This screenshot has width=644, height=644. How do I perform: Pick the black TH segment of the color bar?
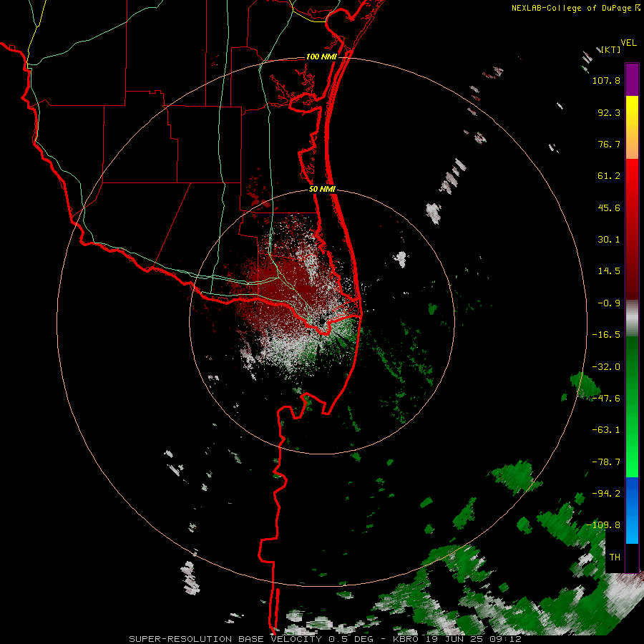click(632, 557)
